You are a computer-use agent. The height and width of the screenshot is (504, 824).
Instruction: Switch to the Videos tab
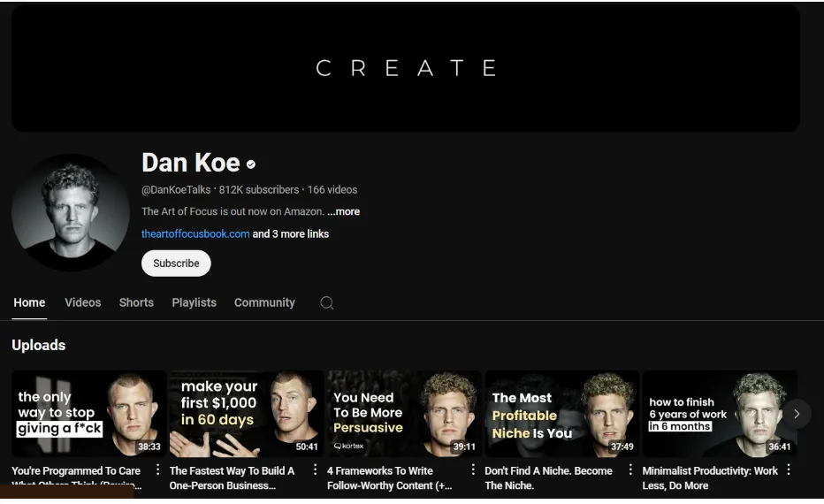[82, 302]
